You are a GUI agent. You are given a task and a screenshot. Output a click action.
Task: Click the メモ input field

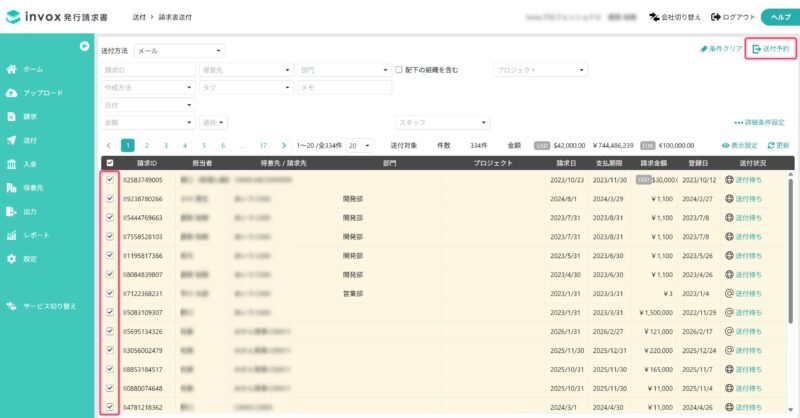click(344, 87)
